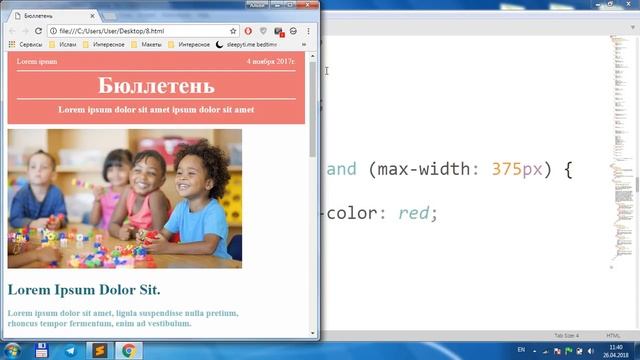Click the Бюллетень page heading
Image resolution: width=640 pixels, height=360 pixels.
point(156,85)
